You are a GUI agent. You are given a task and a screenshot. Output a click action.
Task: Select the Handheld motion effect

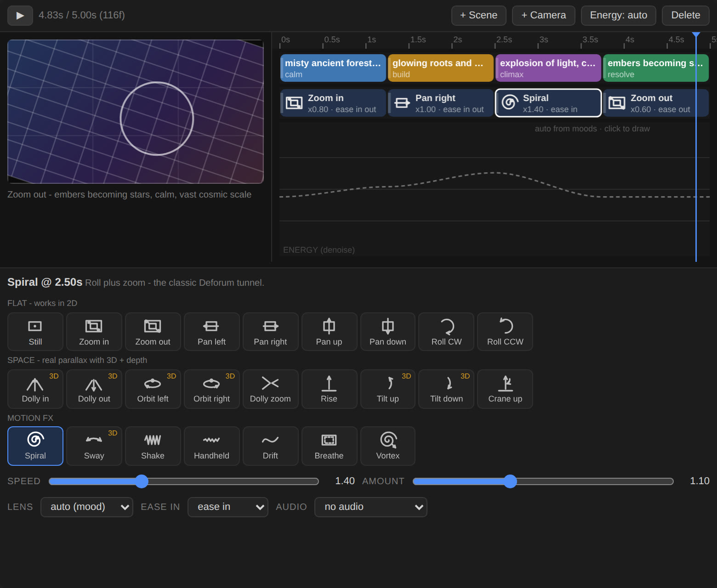(x=211, y=446)
